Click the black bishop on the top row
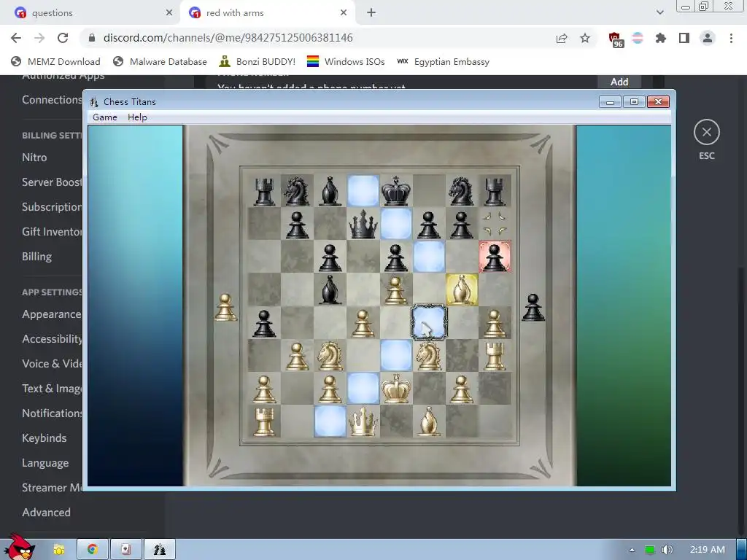This screenshot has width=747, height=560. 330,190
